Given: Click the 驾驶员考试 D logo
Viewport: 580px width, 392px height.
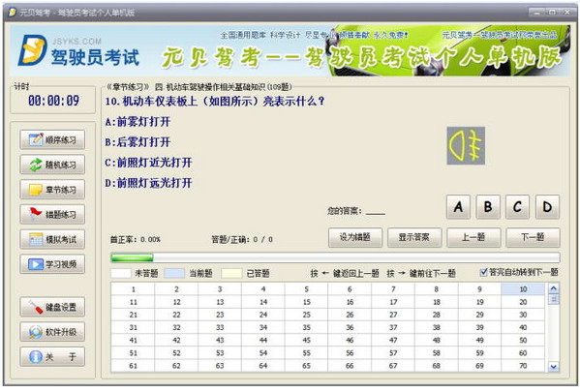Looking at the screenshot, I should 33,50.
